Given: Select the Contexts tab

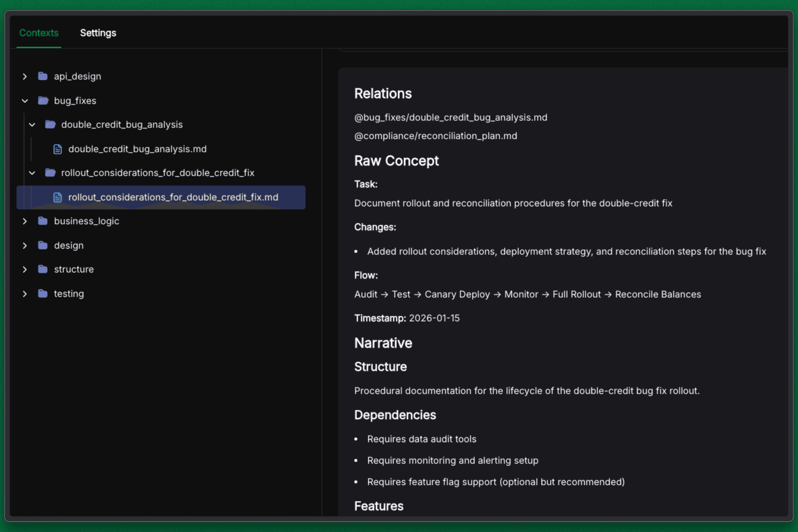Looking at the screenshot, I should tap(39, 33).
